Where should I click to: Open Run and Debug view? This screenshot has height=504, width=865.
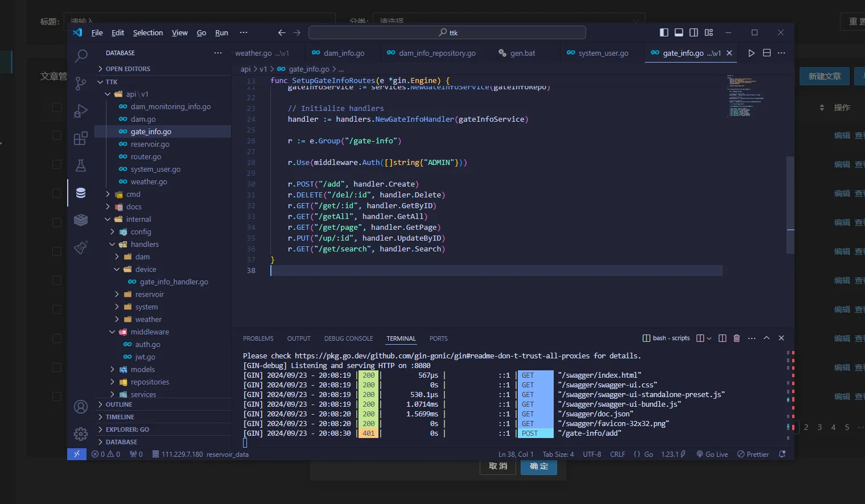[81, 111]
